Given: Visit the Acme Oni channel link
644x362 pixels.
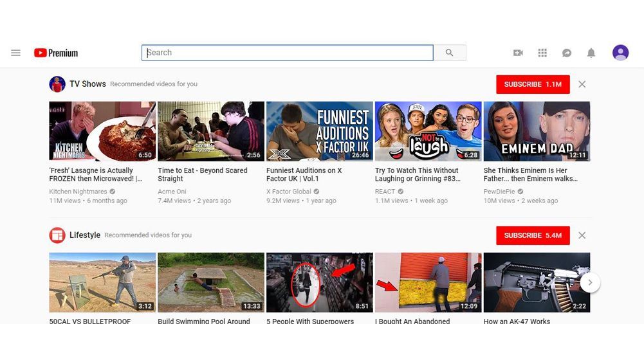Looking at the screenshot, I should coord(172,191).
